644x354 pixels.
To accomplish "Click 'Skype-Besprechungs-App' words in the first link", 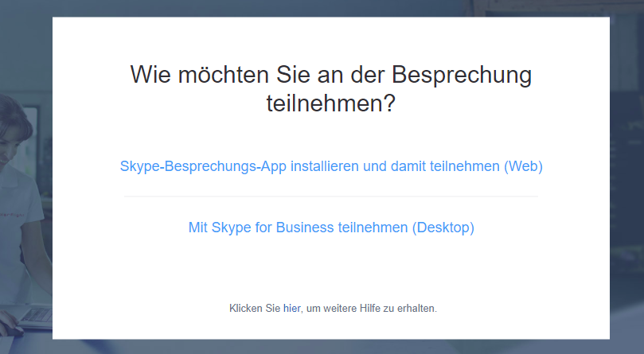I will click(203, 166).
